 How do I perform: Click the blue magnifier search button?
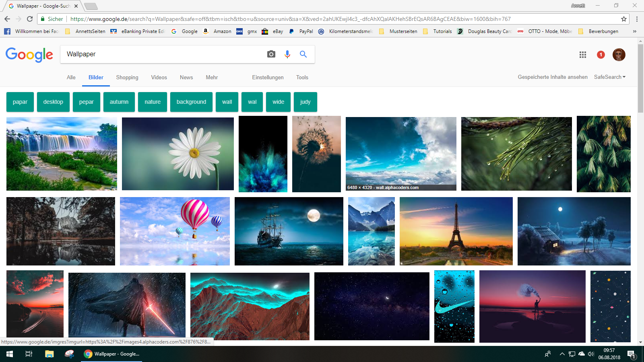303,54
